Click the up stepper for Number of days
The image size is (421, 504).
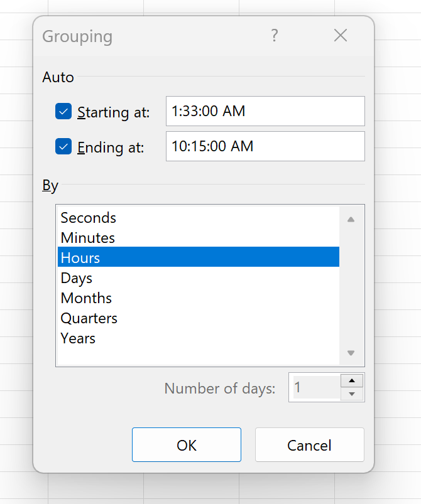(x=352, y=380)
